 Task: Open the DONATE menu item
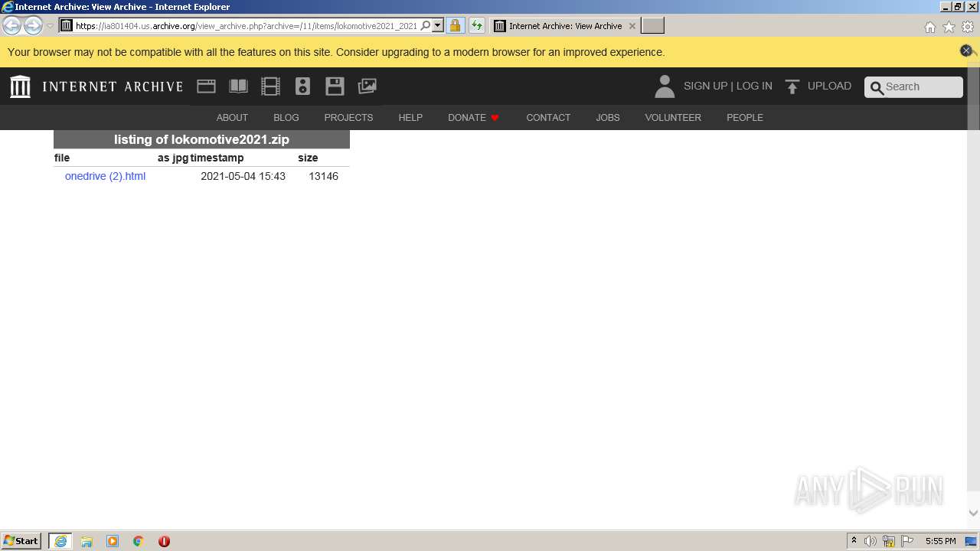click(473, 117)
